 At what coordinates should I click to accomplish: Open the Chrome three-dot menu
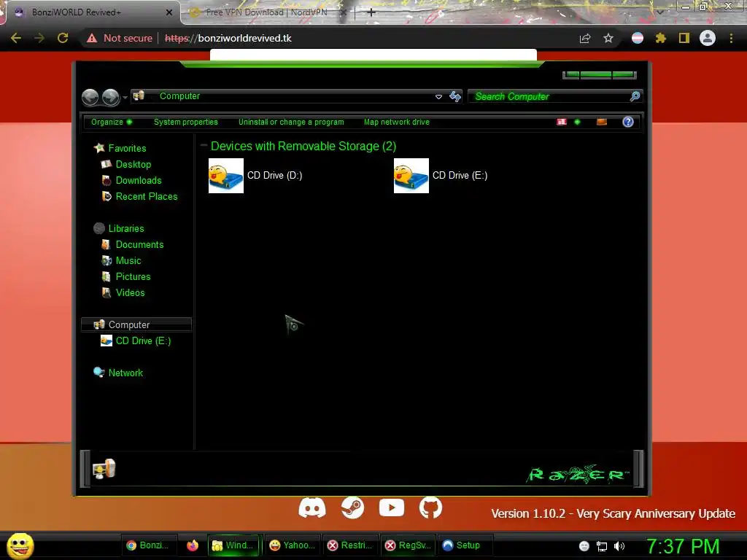point(731,38)
